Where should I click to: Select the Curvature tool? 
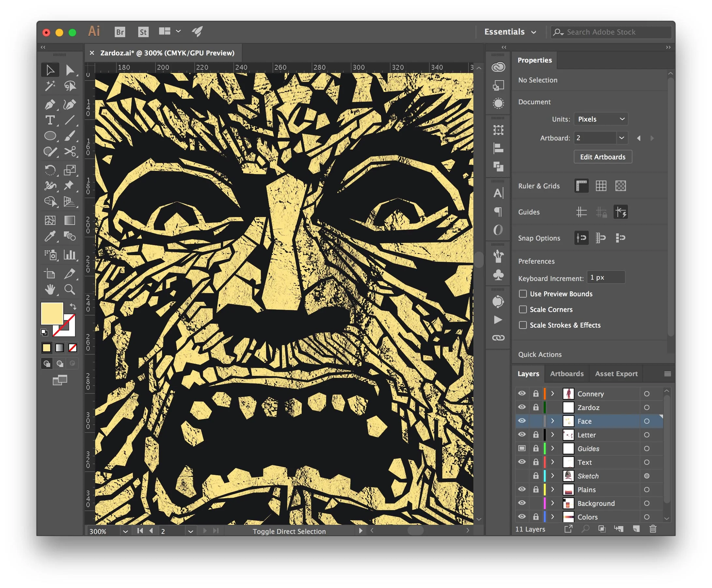[x=70, y=104]
